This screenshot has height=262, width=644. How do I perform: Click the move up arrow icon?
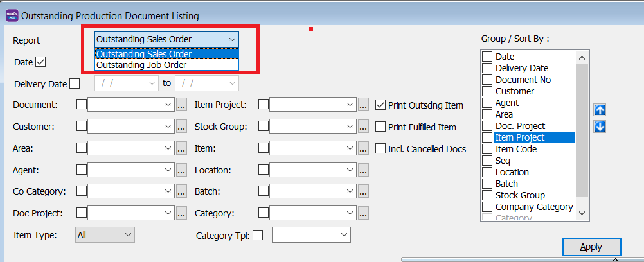(600, 110)
